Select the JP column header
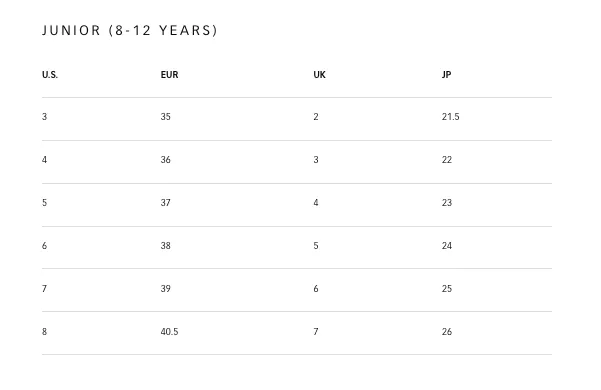Screen dimensions: 601x390 [446, 75]
